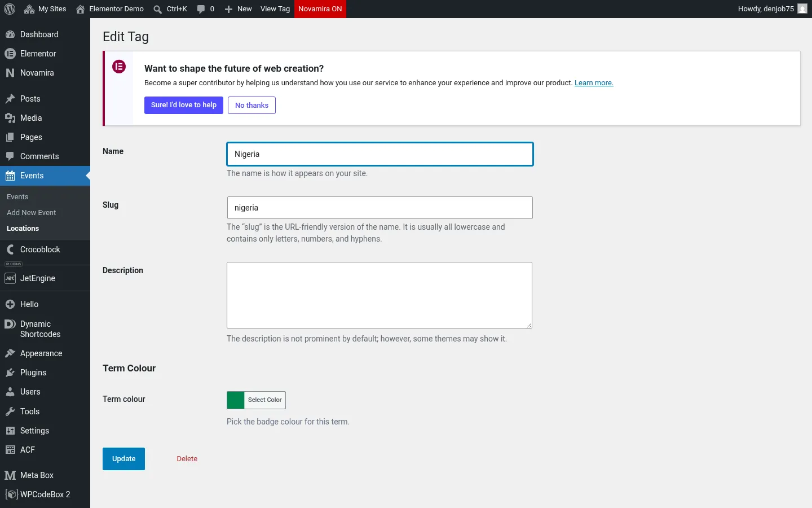Click the comments bubble icon in admin bar
This screenshot has height=508, width=812.
[x=201, y=9]
